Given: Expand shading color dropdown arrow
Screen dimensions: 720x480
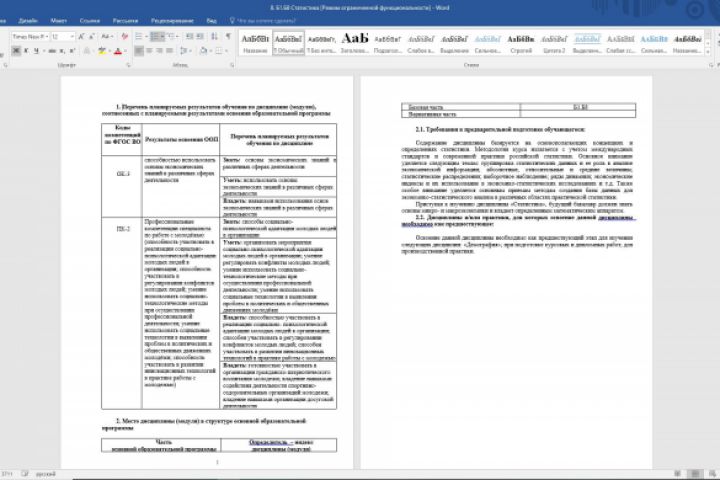Looking at the screenshot, I should click(x=211, y=51).
